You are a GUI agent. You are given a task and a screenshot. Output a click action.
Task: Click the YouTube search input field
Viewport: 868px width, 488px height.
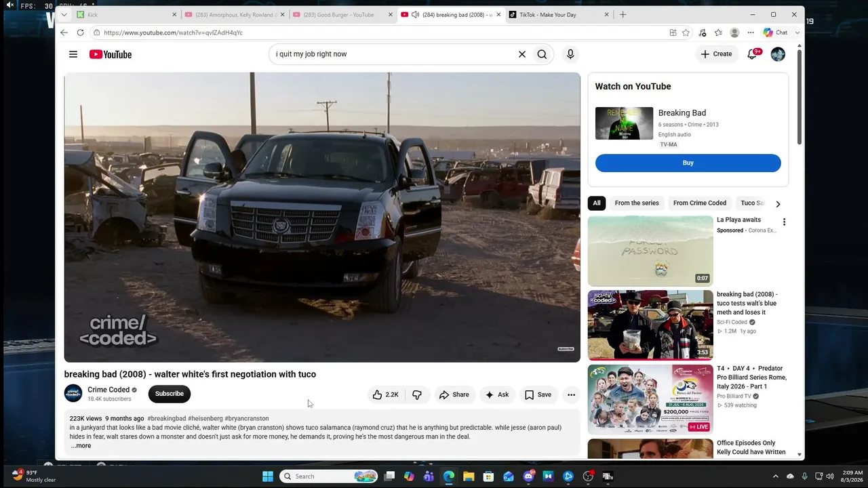(x=393, y=54)
